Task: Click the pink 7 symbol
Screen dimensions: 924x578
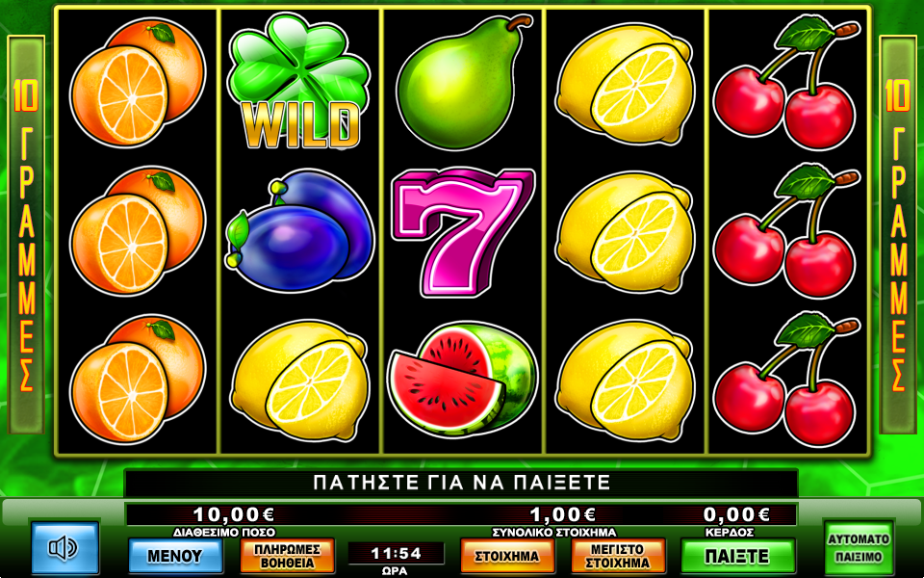Action: point(463,232)
